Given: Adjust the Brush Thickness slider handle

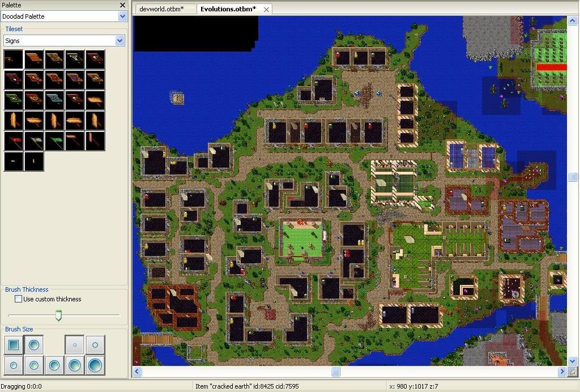Looking at the screenshot, I should [x=58, y=316].
